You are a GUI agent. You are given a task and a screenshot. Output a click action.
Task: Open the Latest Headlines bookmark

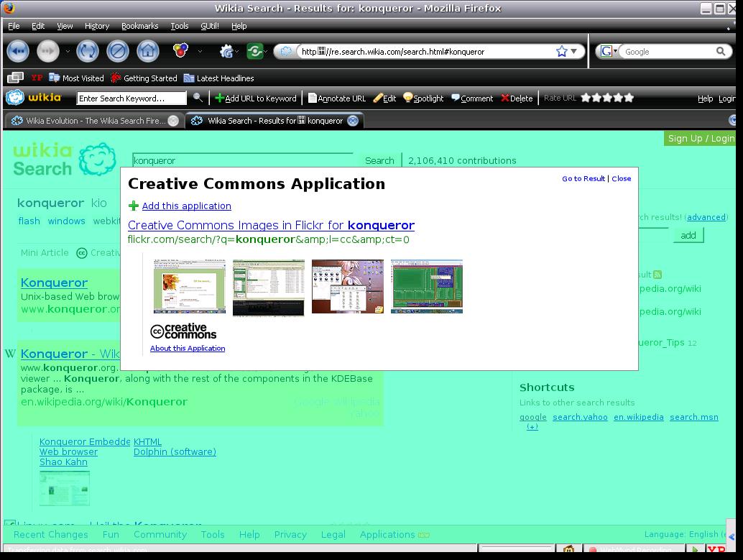[219, 78]
